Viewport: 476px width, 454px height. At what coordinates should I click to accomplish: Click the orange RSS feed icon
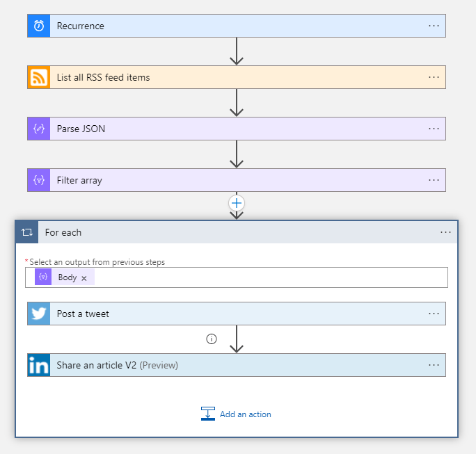(x=39, y=77)
